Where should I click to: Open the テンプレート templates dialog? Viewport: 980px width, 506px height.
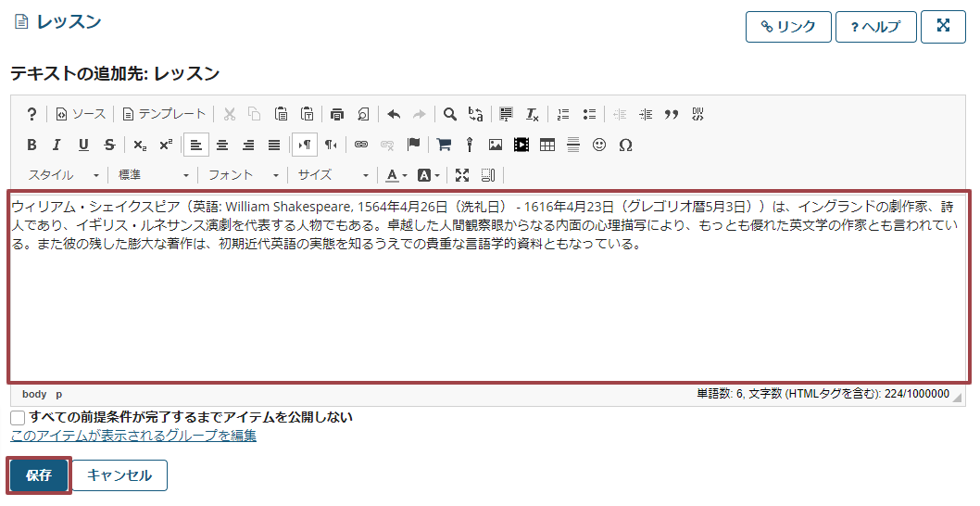(x=164, y=114)
